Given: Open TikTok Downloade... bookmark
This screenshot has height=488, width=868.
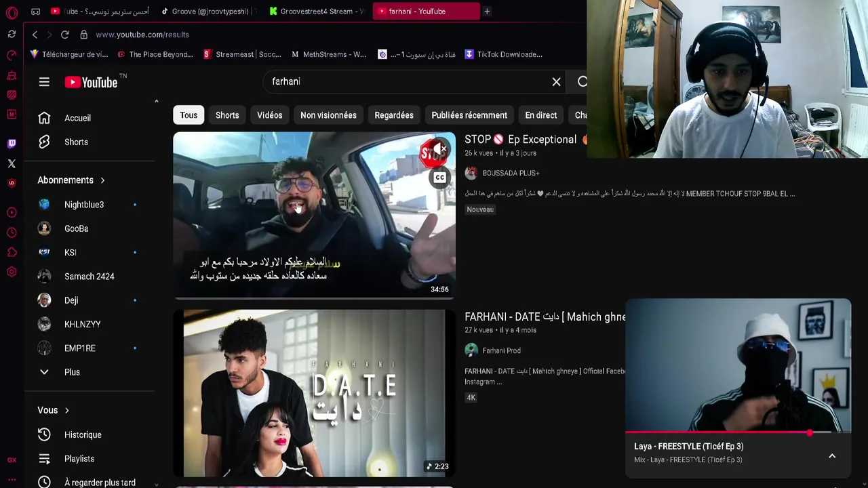Looking at the screenshot, I should coord(503,54).
